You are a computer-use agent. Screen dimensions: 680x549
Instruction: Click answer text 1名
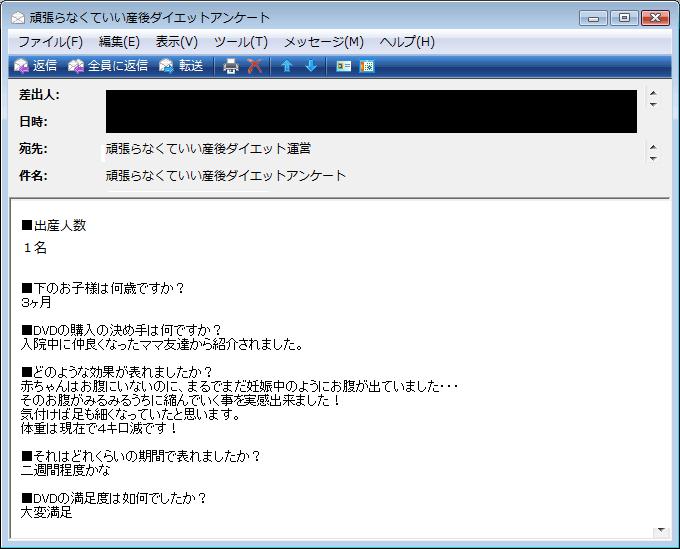coord(35,248)
